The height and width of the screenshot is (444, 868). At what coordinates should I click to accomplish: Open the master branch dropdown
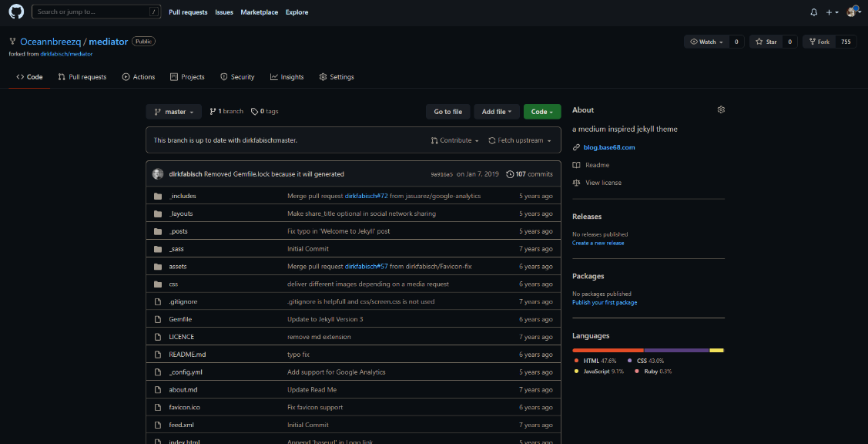tap(174, 112)
